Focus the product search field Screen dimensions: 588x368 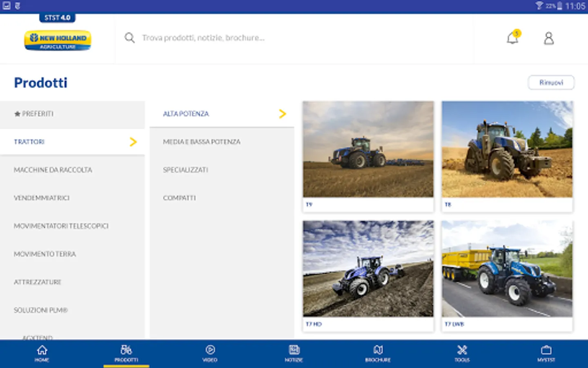coord(294,38)
